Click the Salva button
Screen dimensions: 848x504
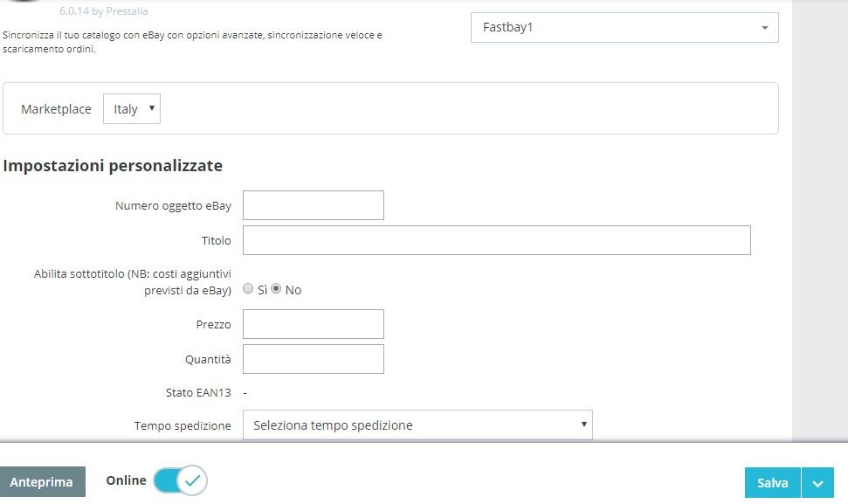tap(772, 482)
